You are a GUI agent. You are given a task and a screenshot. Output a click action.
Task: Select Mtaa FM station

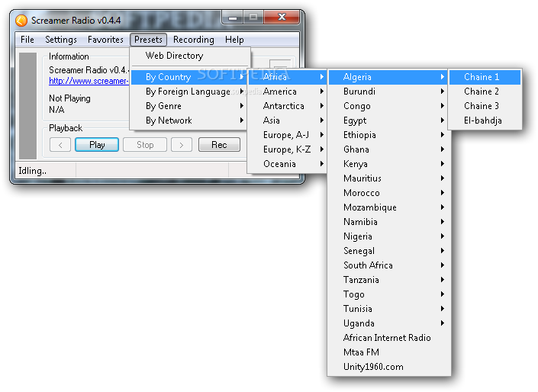[x=388, y=352]
